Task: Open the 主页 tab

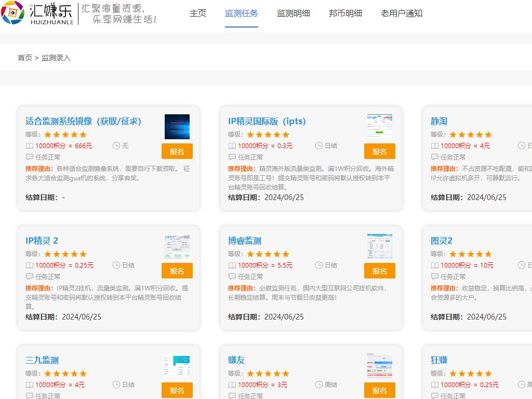Action: pos(198,13)
